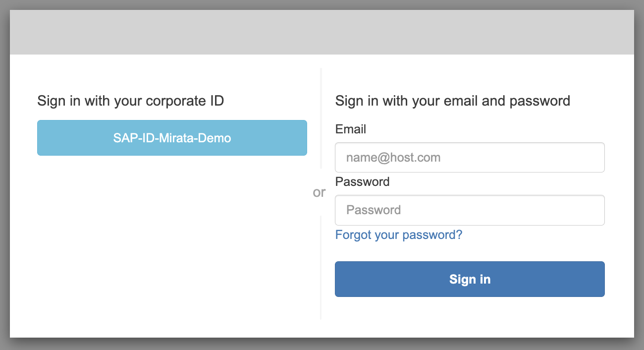Screen dimensions: 644x350
Task: Click the gray header banner at top
Action: tap(322, 32)
